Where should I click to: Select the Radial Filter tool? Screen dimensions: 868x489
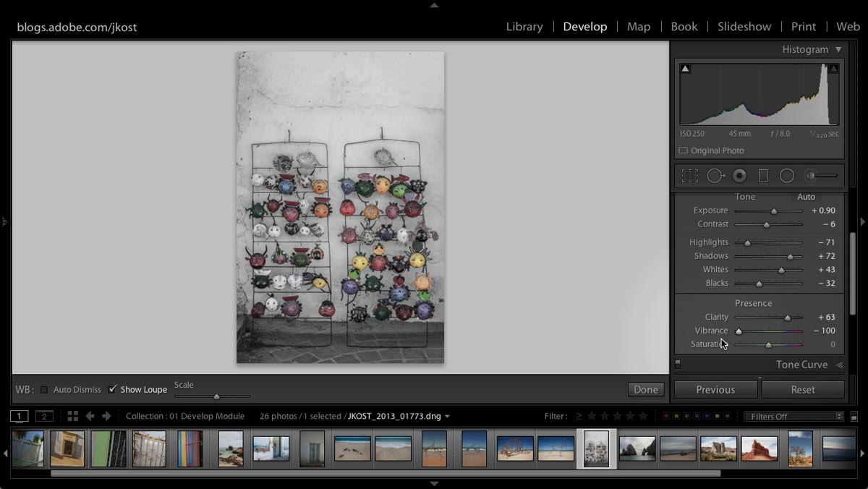coord(787,176)
